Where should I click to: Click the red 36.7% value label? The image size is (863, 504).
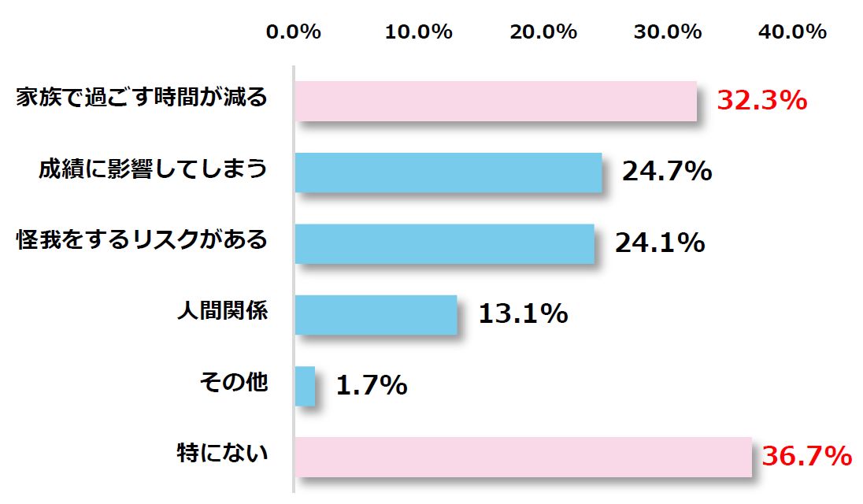(807, 455)
